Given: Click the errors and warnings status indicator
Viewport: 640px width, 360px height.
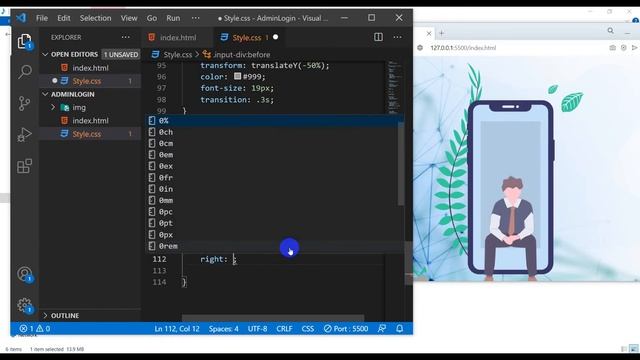Looking at the screenshot, I should 35,329.
